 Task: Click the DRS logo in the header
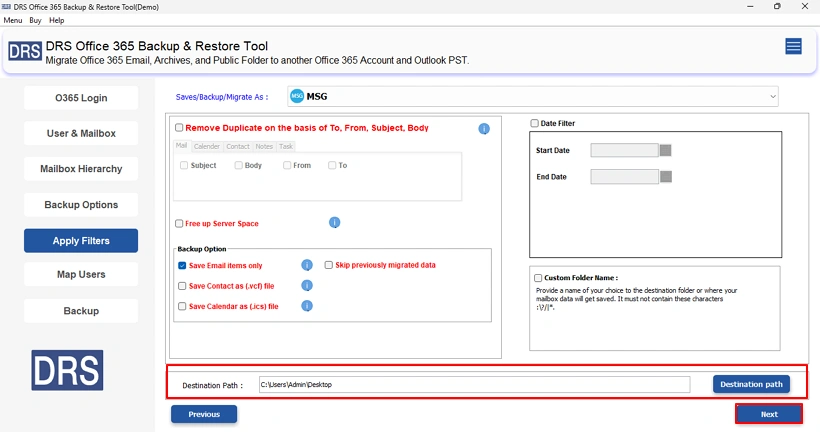tap(25, 52)
